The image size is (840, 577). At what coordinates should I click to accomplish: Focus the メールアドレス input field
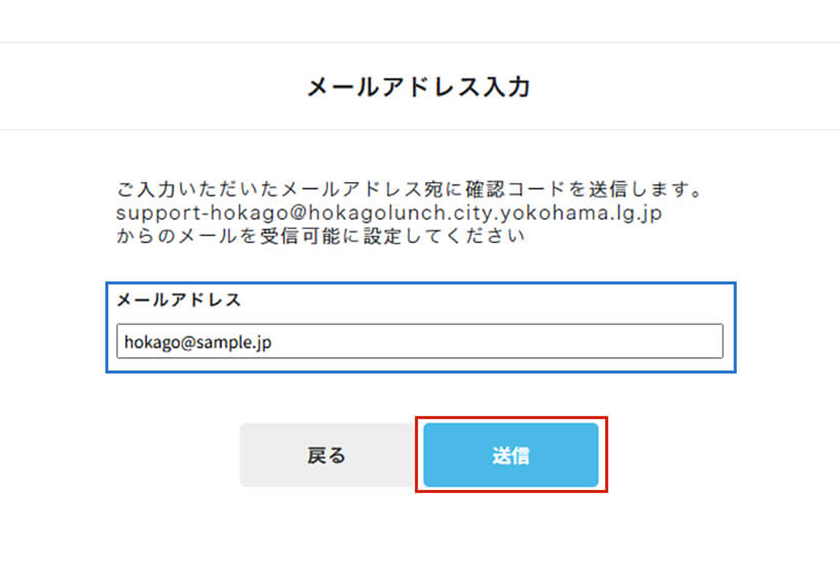(419, 341)
